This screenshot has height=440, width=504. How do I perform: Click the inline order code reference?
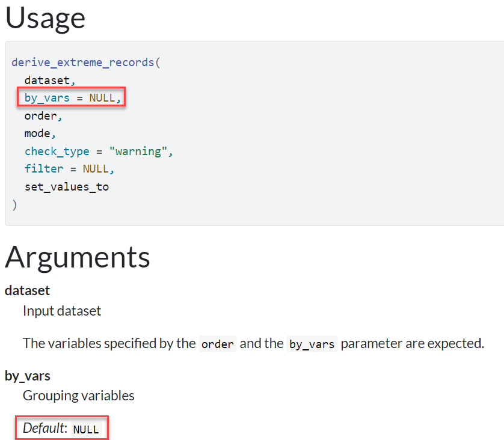pyautogui.click(x=217, y=344)
